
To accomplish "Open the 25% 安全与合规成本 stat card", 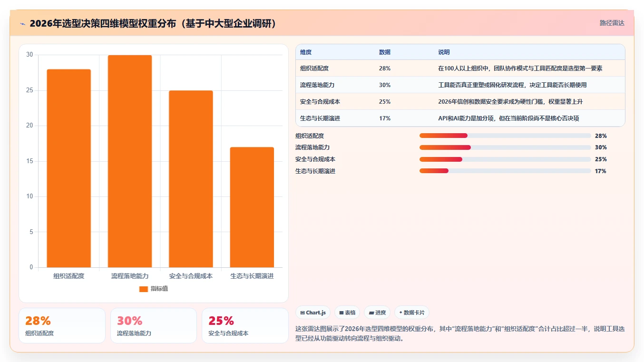I will click(245, 326).
